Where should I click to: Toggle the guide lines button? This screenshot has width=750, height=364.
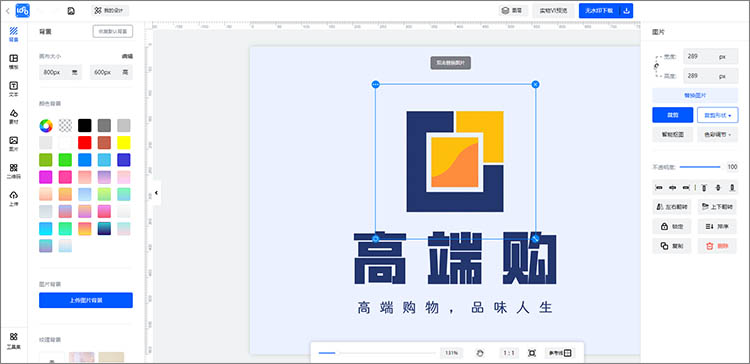pos(560,353)
